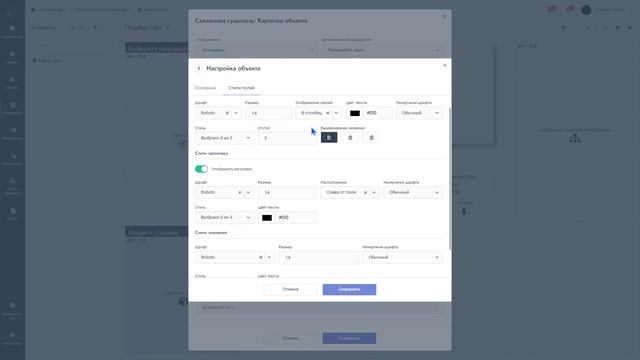The width and height of the screenshot is (640, 360).
Task: Click Размер input in Стили значения section
Action: (318, 258)
